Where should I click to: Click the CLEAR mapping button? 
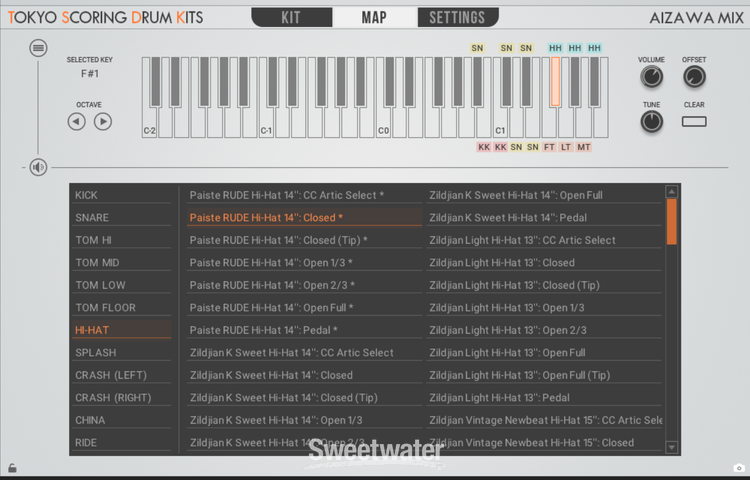(x=694, y=121)
